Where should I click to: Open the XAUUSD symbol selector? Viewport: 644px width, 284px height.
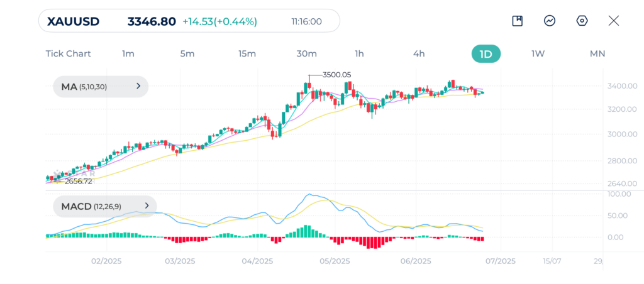(74, 21)
